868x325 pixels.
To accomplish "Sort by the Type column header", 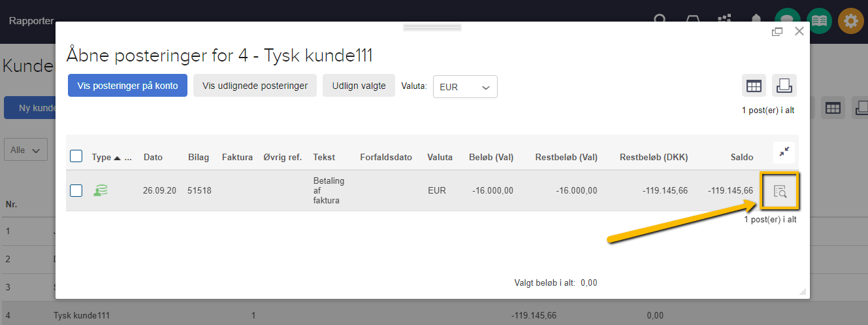I will pyautogui.click(x=101, y=157).
